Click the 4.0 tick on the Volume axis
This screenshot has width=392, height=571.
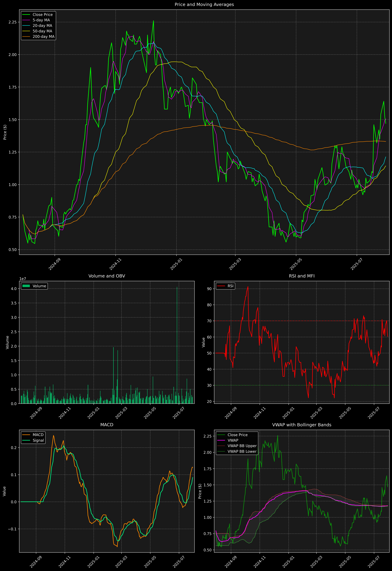click(x=14, y=289)
